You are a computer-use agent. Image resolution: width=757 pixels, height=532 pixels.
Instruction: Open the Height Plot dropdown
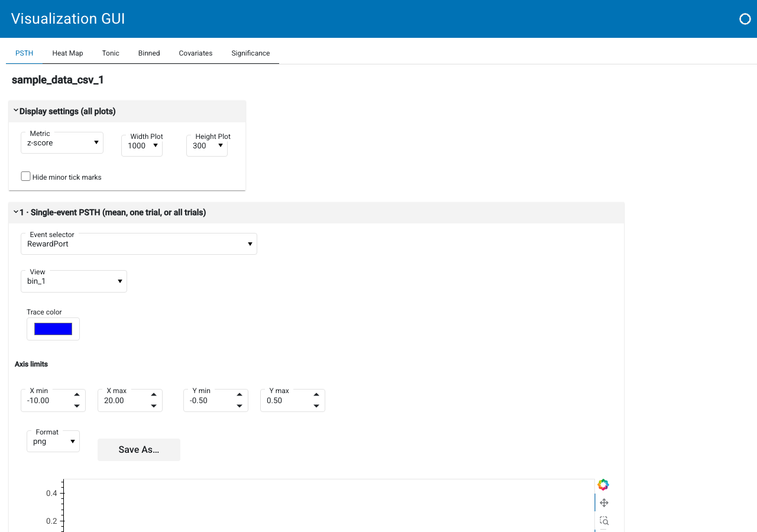tap(207, 146)
